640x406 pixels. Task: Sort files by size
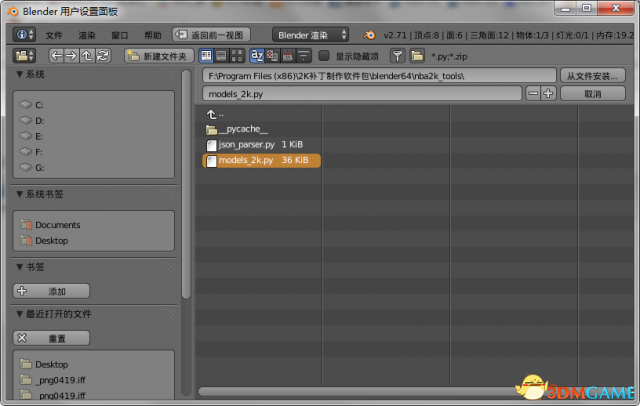304,56
